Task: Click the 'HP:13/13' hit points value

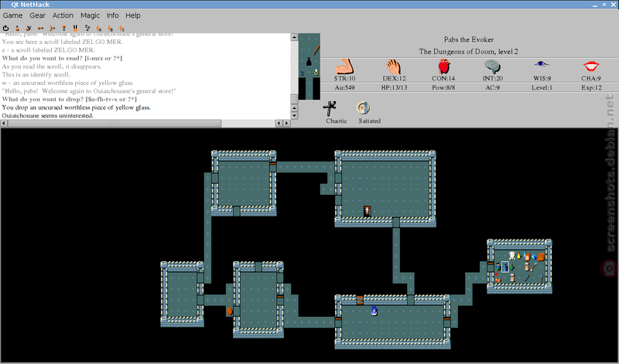Action: [x=394, y=87]
